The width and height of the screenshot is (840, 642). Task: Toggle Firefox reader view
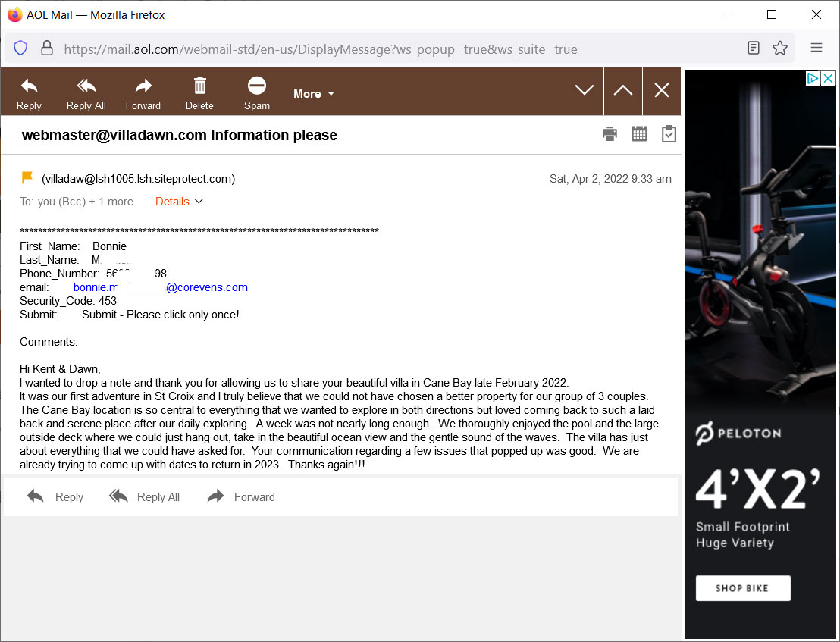753,49
